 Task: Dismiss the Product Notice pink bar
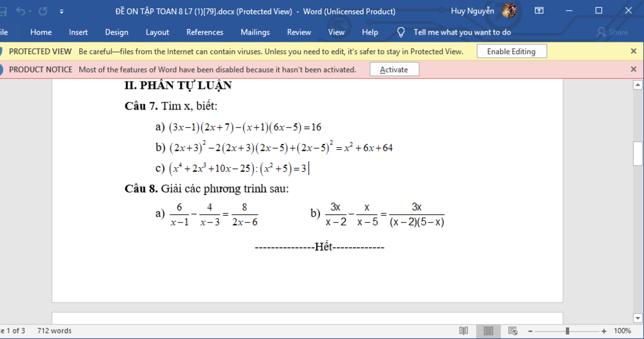click(633, 69)
